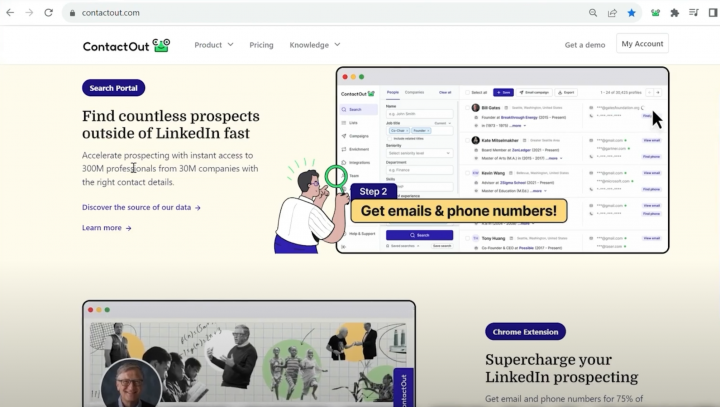Expand the Product dropdown menu

(214, 45)
